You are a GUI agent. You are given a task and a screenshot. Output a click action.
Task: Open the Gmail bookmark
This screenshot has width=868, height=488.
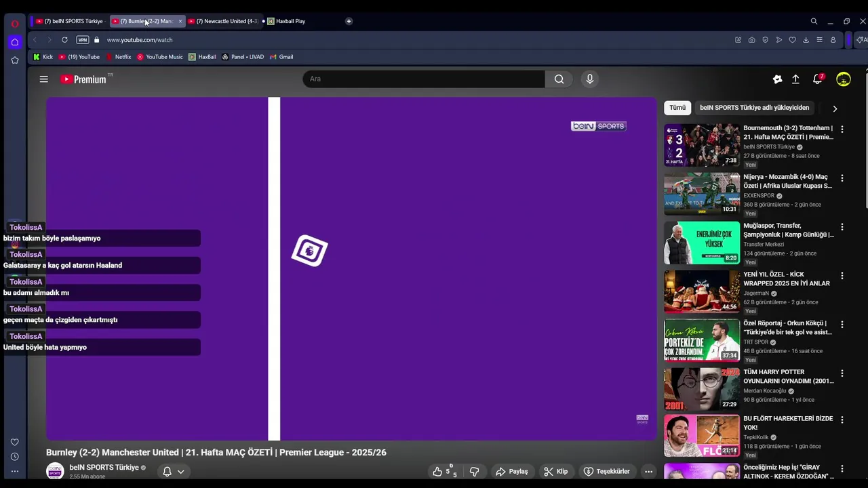281,57
